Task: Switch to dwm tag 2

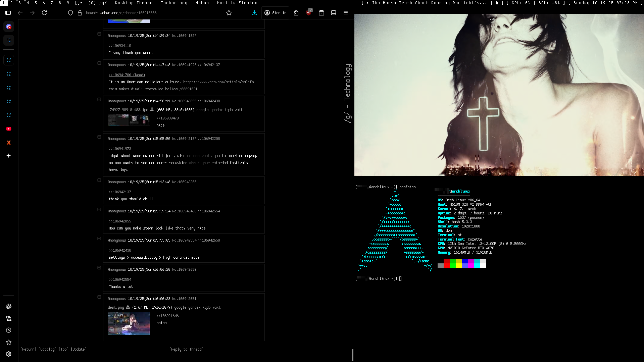Action: click(12, 3)
